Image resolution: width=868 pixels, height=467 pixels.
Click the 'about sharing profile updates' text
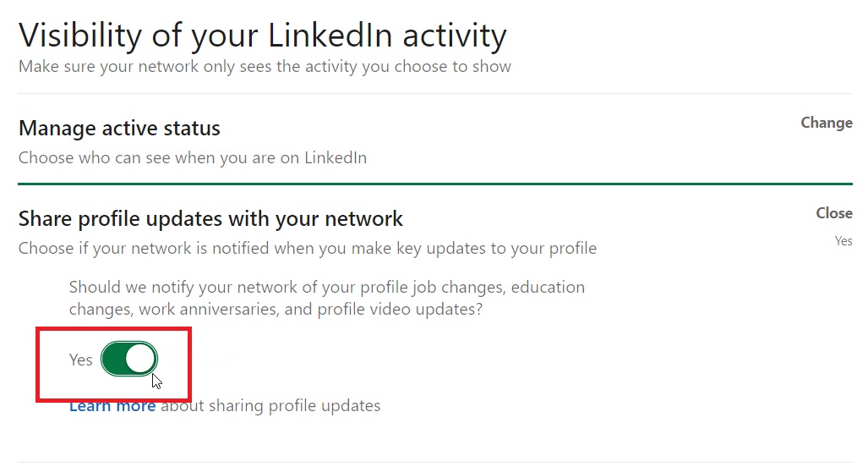pos(270,406)
